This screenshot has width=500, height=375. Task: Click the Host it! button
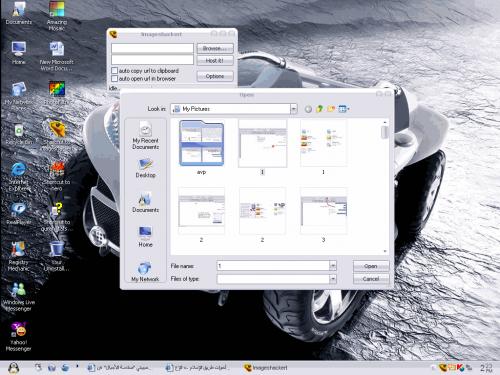215,61
